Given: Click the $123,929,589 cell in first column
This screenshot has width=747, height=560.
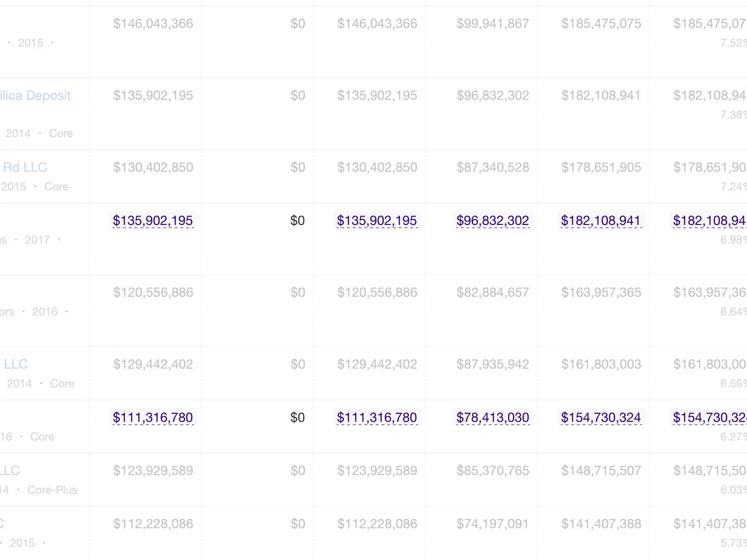Looking at the screenshot, I should [153, 471].
